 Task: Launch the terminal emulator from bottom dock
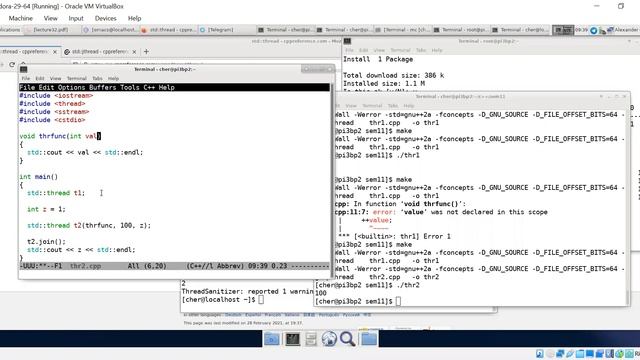tap(292, 339)
